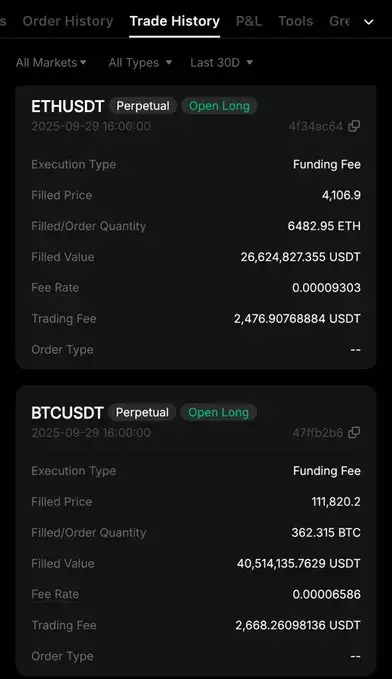The image size is (392, 679).
Task: Select the ETHUSDT trading fee 2,476.90768884 USDT
Action: click(x=297, y=319)
